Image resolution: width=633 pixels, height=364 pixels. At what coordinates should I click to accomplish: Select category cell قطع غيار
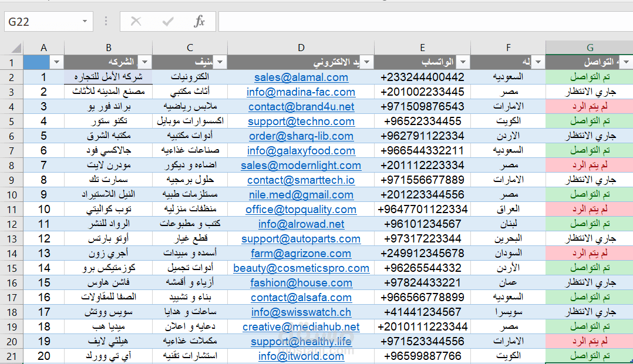[190, 239]
